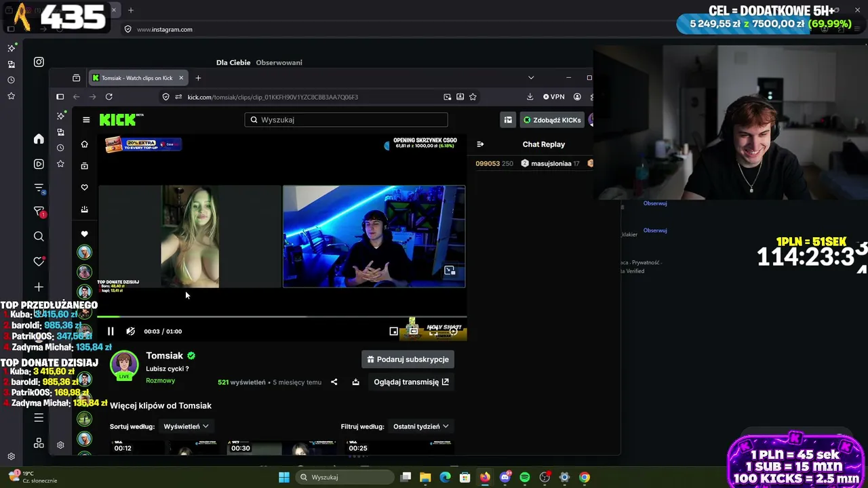Go to Instagram home icon
Image resolution: width=868 pixels, height=488 pixels.
tap(39, 139)
